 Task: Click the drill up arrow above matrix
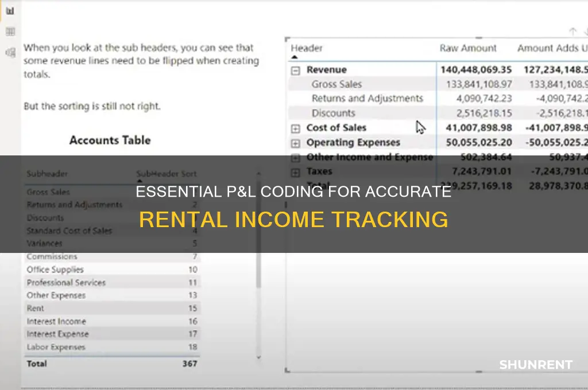[572, 32]
